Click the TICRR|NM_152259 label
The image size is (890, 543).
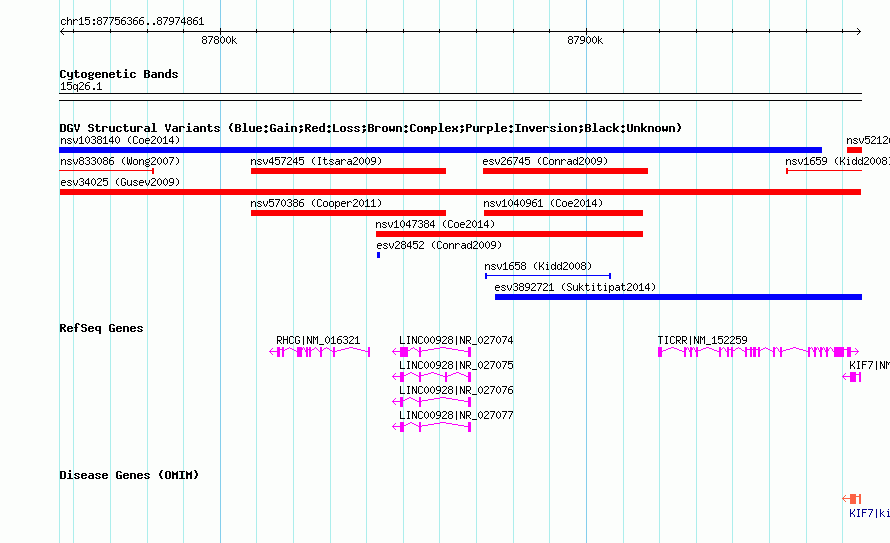(702, 340)
